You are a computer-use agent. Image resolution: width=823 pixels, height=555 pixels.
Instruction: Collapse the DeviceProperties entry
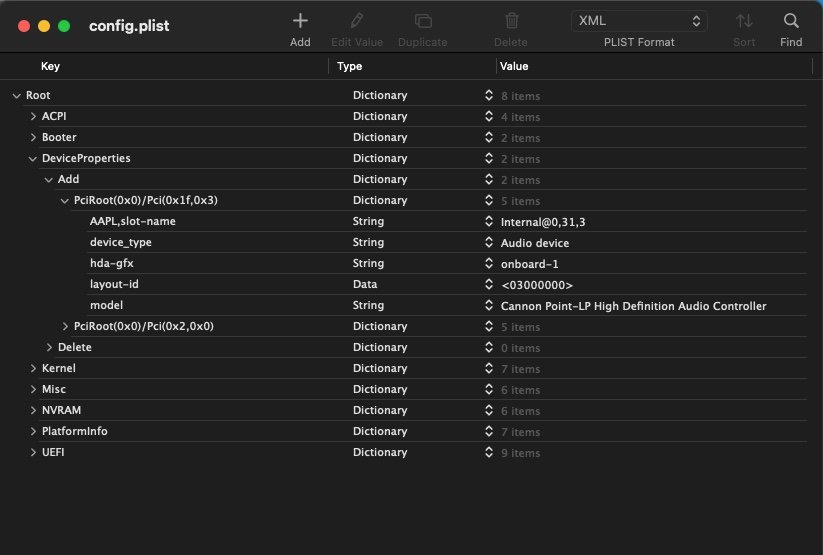(x=33, y=159)
